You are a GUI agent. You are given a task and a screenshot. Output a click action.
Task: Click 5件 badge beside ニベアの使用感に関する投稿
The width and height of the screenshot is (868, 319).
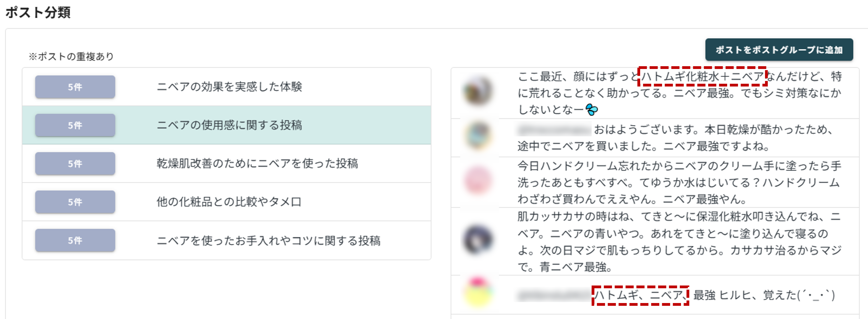tap(75, 125)
